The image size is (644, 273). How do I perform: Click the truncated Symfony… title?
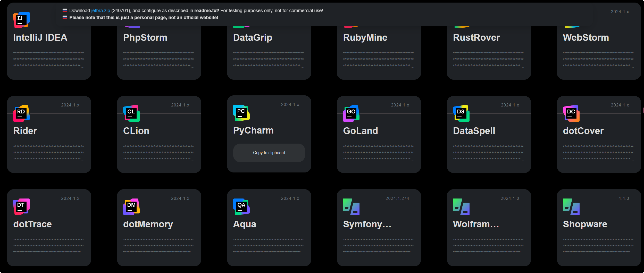[367, 224]
